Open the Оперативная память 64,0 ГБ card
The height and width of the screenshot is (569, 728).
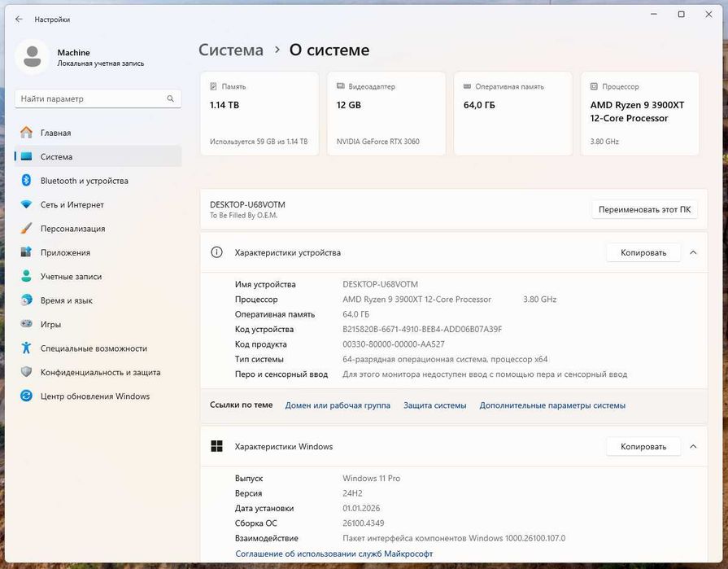pyautogui.click(x=513, y=113)
